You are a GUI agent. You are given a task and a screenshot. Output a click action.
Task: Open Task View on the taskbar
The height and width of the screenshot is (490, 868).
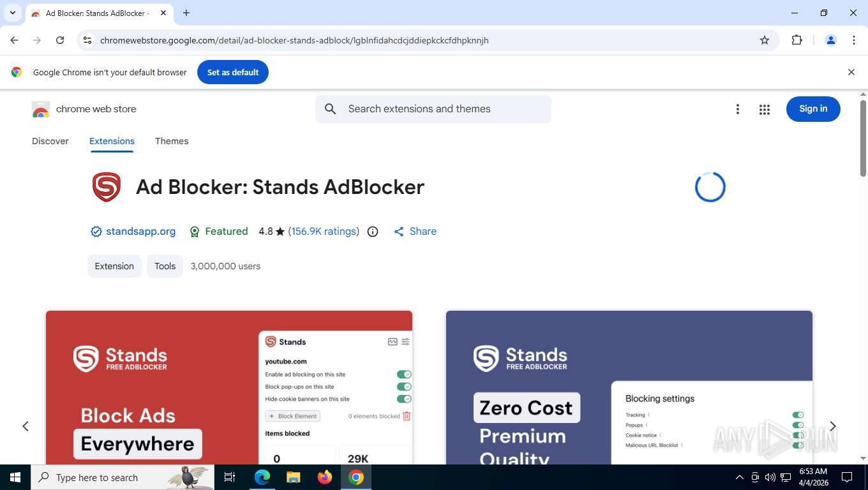[x=230, y=477]
